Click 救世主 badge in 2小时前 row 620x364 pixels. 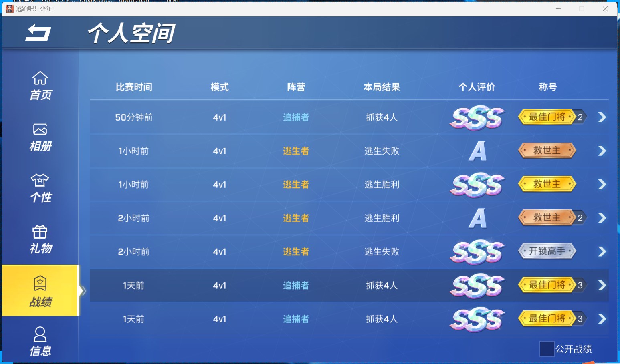pos(547,218)
